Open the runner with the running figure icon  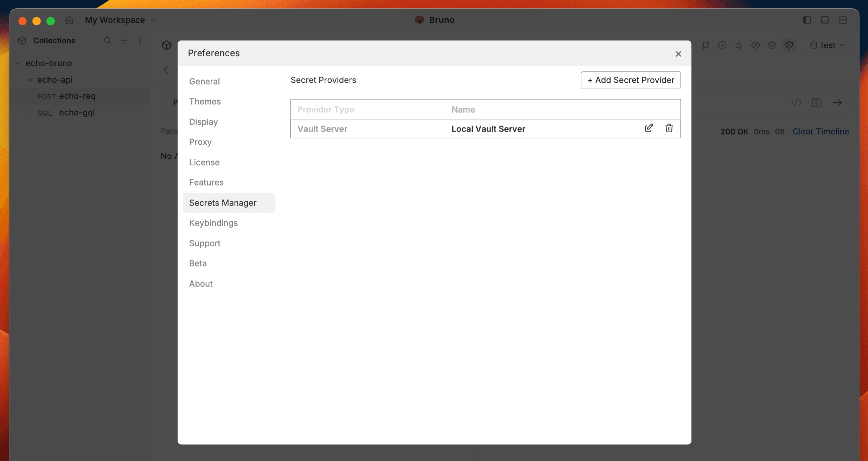[x=738, y=45]
